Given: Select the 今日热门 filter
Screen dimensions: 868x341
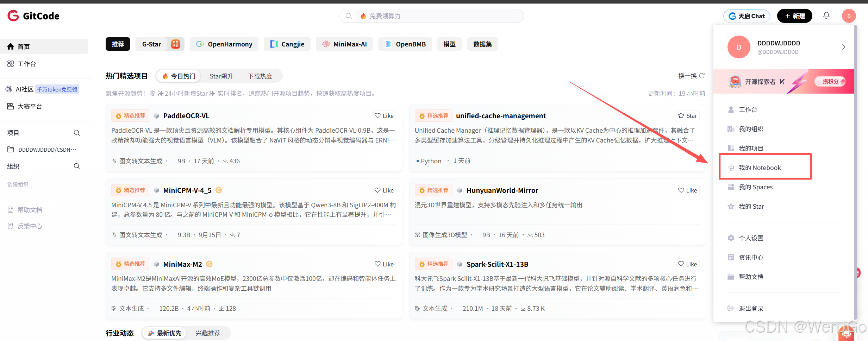Looking at the screenshot, I should pos(179,76).
